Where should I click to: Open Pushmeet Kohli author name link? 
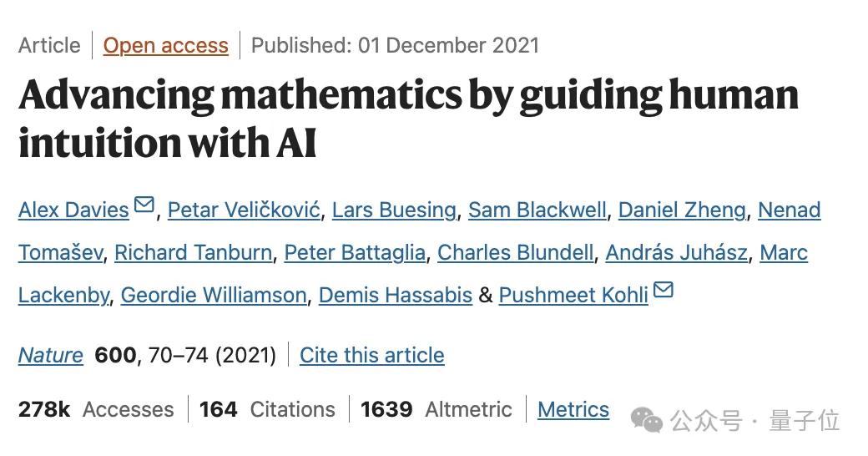click(x=573, y=296)
